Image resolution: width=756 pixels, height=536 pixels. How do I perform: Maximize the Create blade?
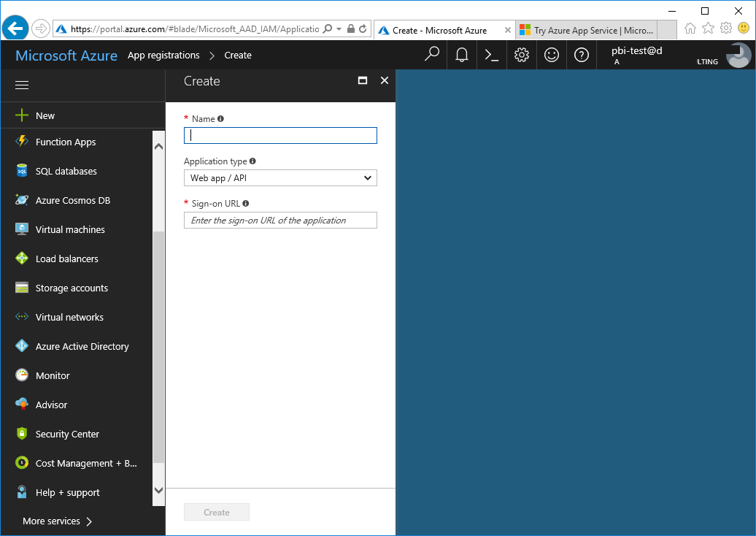tap(363, 80)
